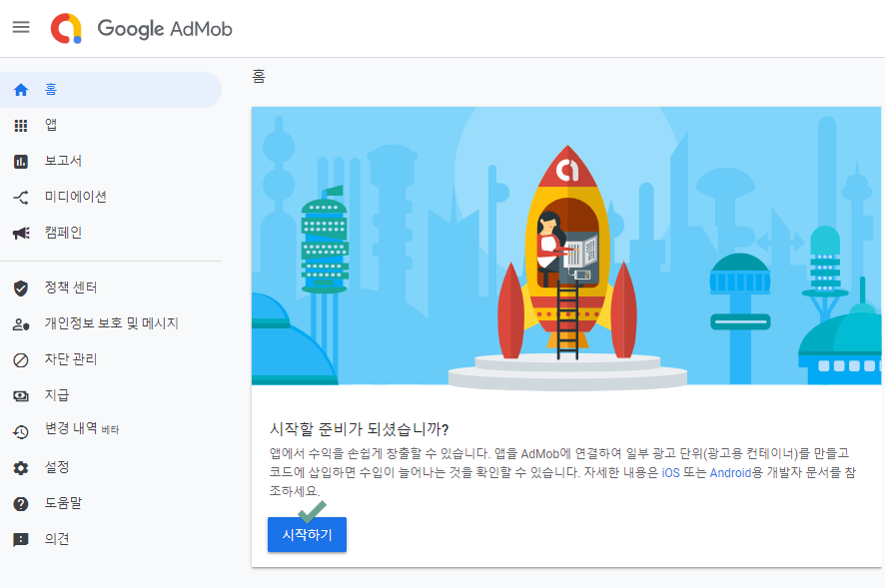
Task: Click the 앱 grid icon
Action: click(21, 126)
